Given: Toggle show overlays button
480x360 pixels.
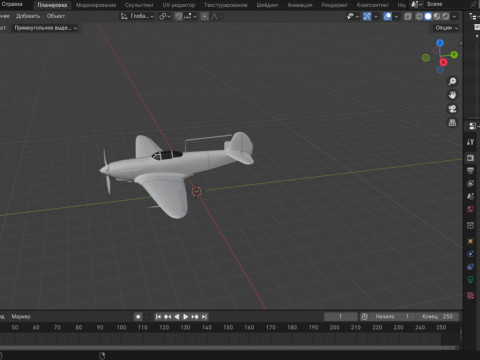Looking at the screenshot, I should tap(387, 16).
